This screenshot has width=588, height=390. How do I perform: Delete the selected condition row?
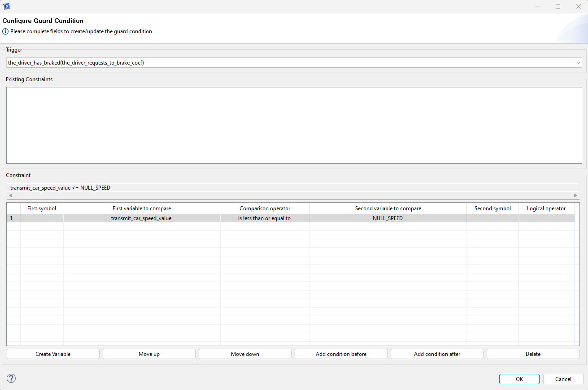coord(533,354)
